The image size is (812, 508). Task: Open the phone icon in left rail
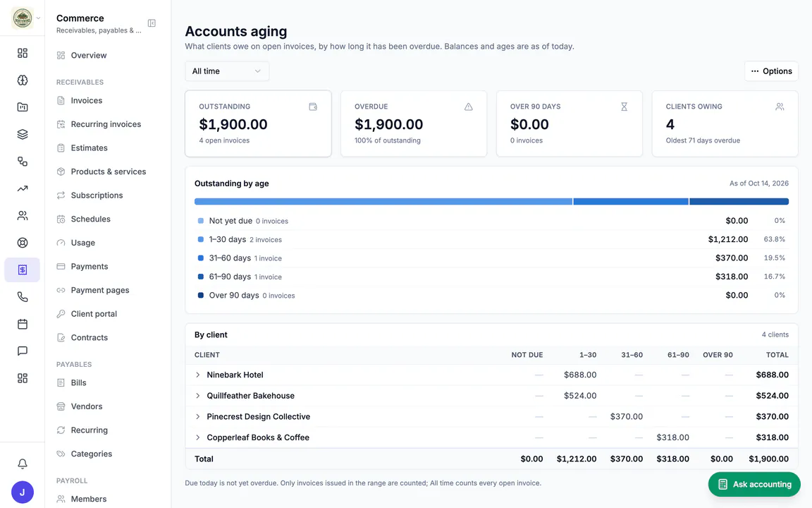click(23, 297)
